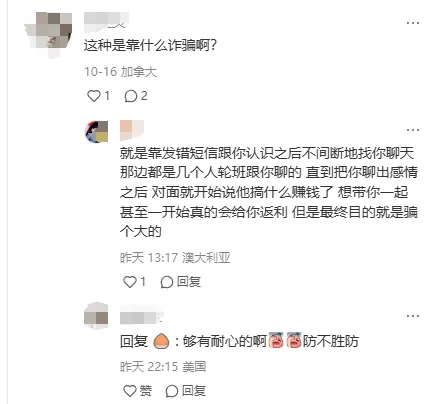Click the blurred username of the 美国 replier
This screenshot has width=439, height=404.
tap(142, 315)
